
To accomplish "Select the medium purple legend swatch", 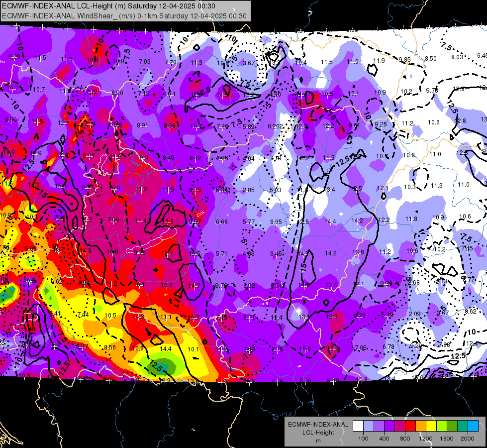I will (x=379, y=426).
